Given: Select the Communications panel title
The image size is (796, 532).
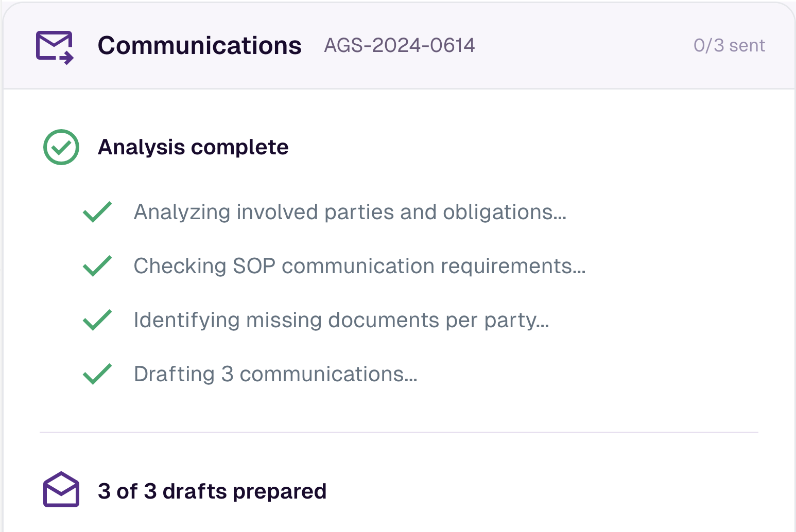Looking at the screenshot, I should [x=199, y=46].
